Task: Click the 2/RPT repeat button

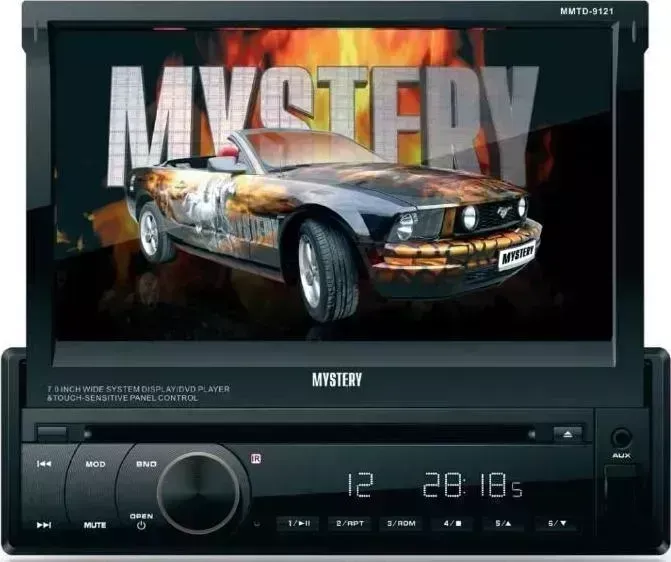Action: pos(350,523)
